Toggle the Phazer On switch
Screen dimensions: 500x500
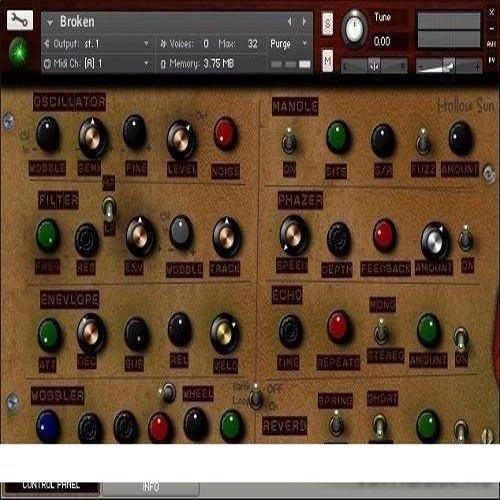(465, 238)
